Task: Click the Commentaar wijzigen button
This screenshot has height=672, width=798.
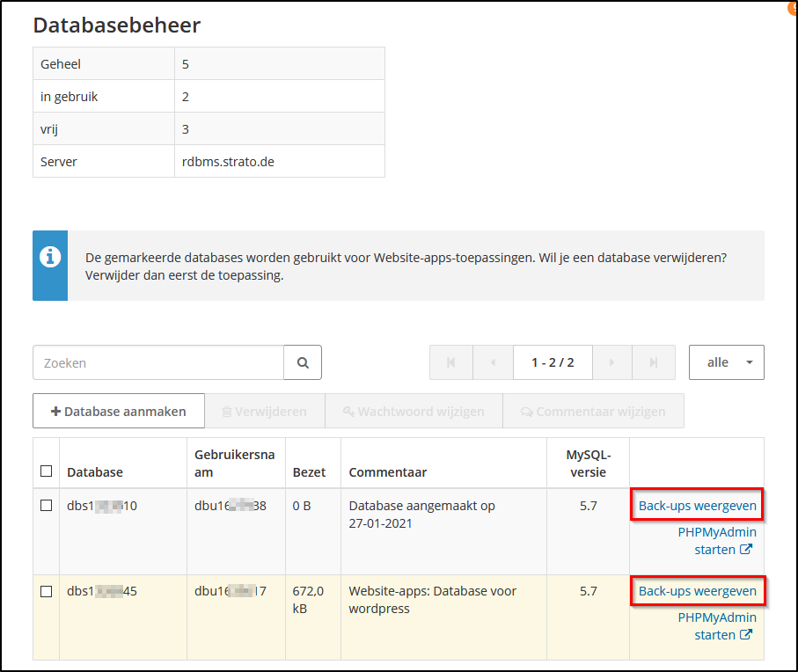Action: (x=593, y=411)
